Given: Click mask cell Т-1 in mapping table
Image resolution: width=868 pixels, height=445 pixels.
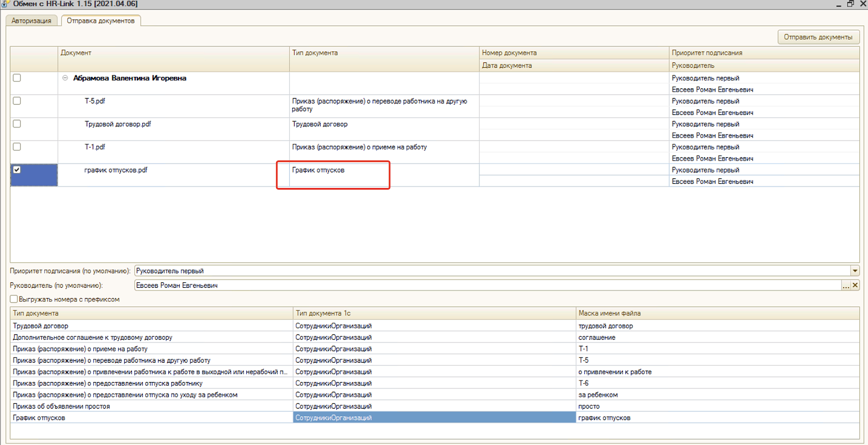Looking at the screenshot, I should (717, 349).
